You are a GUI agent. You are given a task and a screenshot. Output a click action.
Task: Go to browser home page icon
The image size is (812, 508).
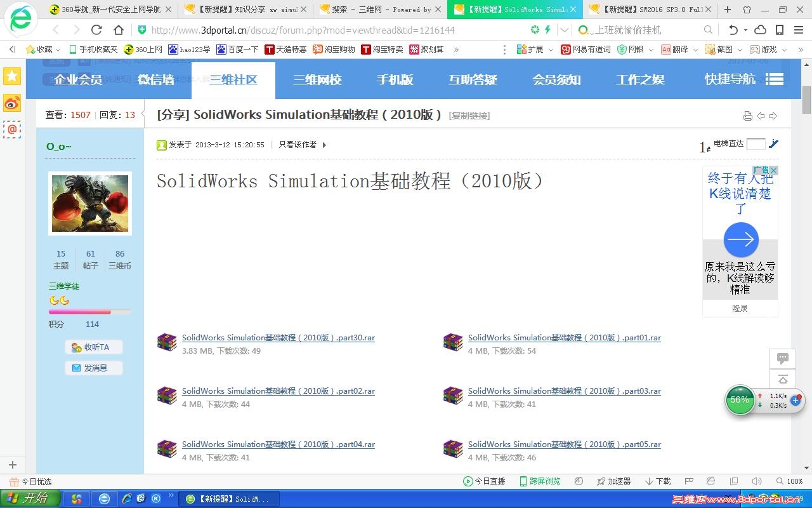pyautogui.click(x=118, y=30)
